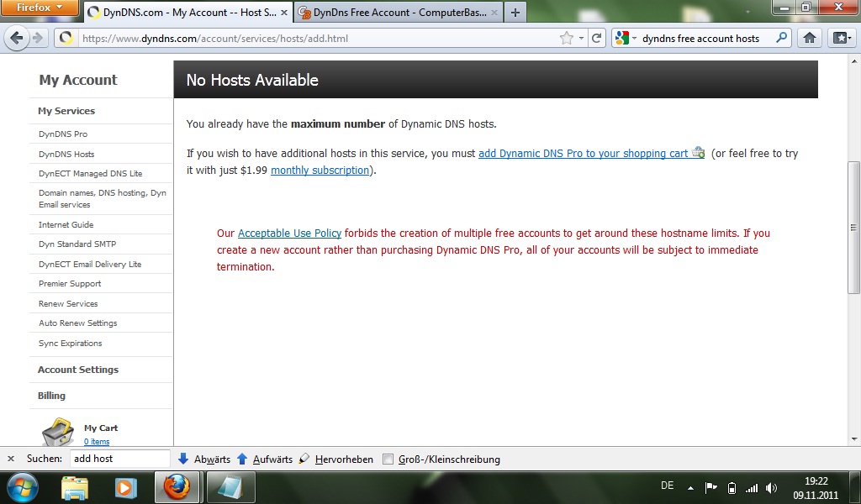This screenshot has width=861, height=504.
Task: Click the shopping cart icon by My Cart
Action: (58, 432)
